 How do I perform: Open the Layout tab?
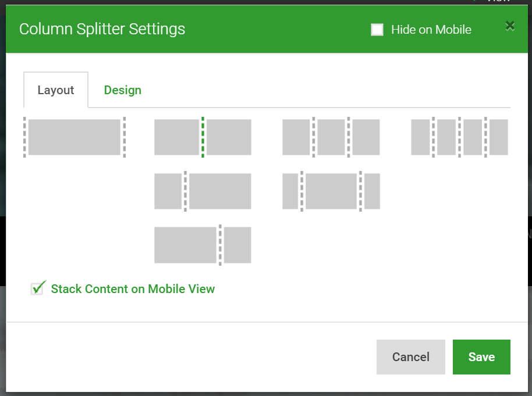[x=55, y=90]
